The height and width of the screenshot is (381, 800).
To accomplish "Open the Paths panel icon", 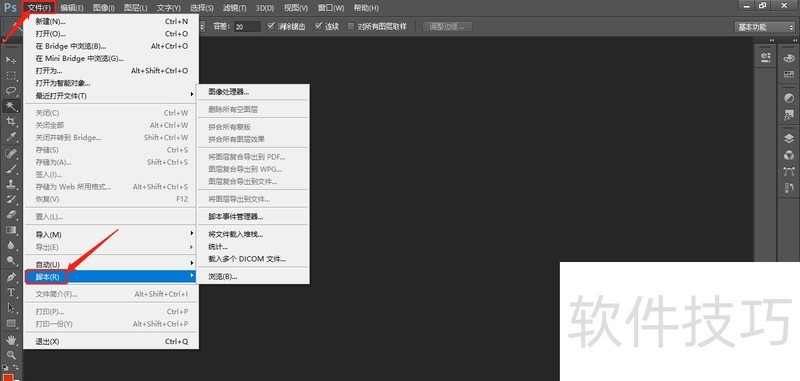I will tap(789, 171).
